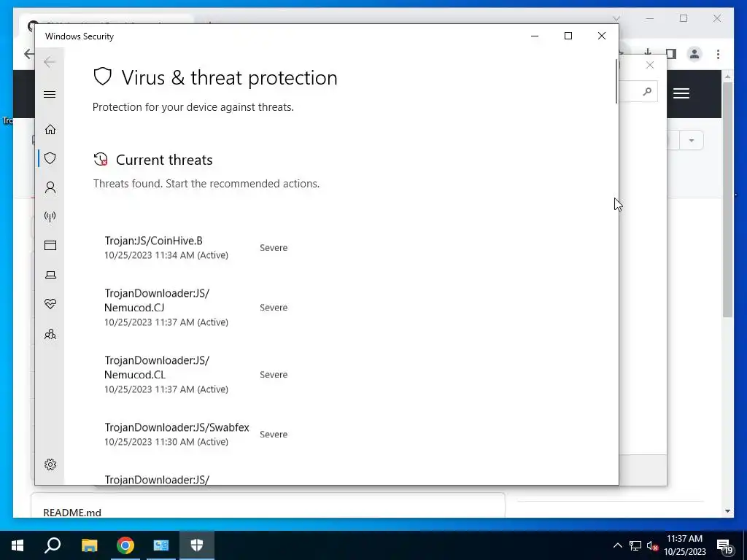Click the muted volume tray icon
Viewport: 747px width, 560px height.
[652, 545]
